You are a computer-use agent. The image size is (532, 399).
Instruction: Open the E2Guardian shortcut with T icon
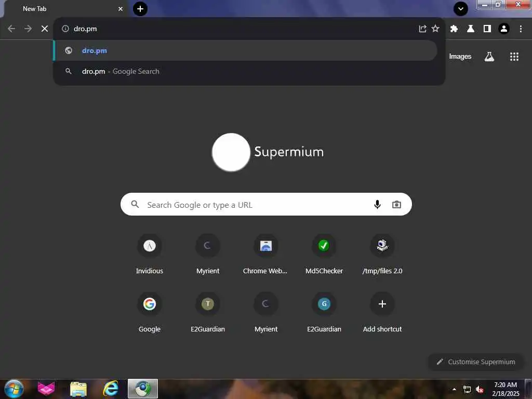tap(208, 312)
